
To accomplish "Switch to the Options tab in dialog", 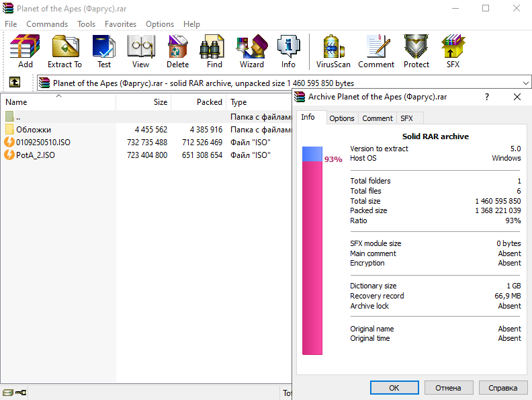I will tap(341, 118).
